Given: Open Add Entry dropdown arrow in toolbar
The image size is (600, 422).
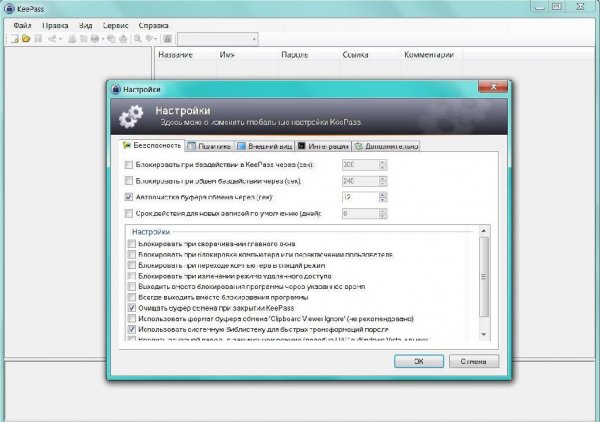Looking at the screenshot, I should tap(60, 39).
